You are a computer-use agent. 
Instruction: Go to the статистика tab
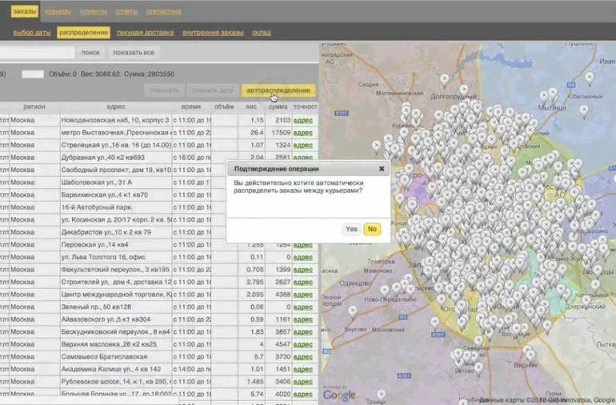163,11
